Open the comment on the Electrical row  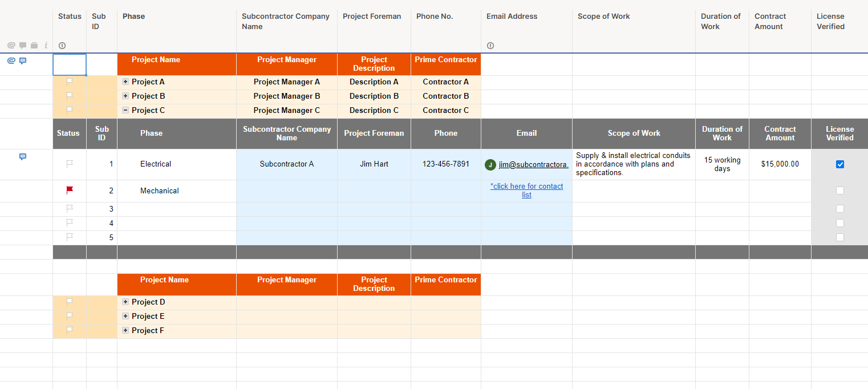(x=23, y=156)
